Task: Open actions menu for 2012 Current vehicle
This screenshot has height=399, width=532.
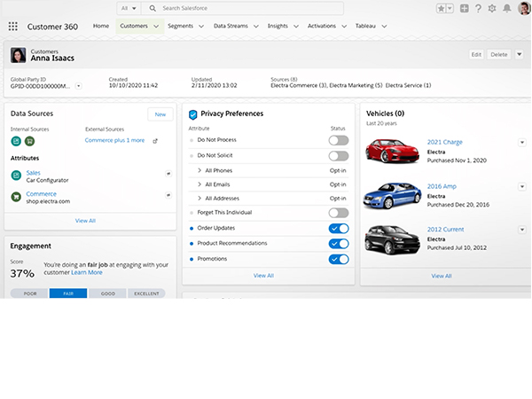Action: pos(522,230)
